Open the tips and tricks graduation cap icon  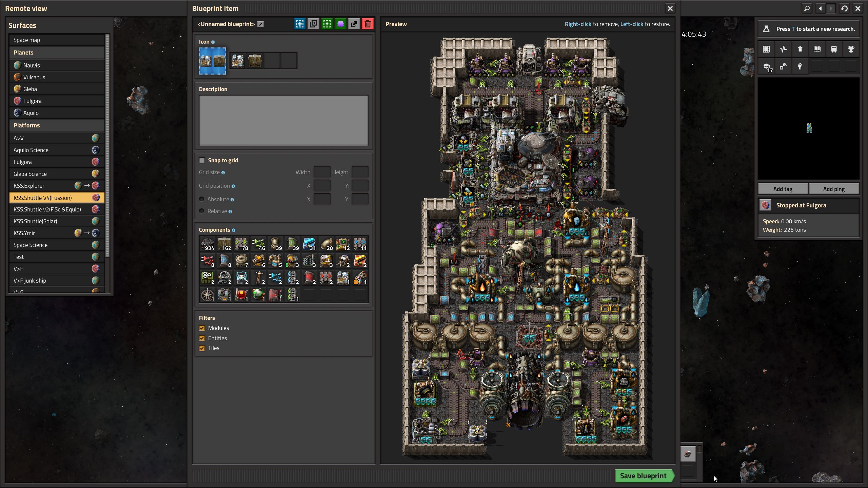(766, 66)
